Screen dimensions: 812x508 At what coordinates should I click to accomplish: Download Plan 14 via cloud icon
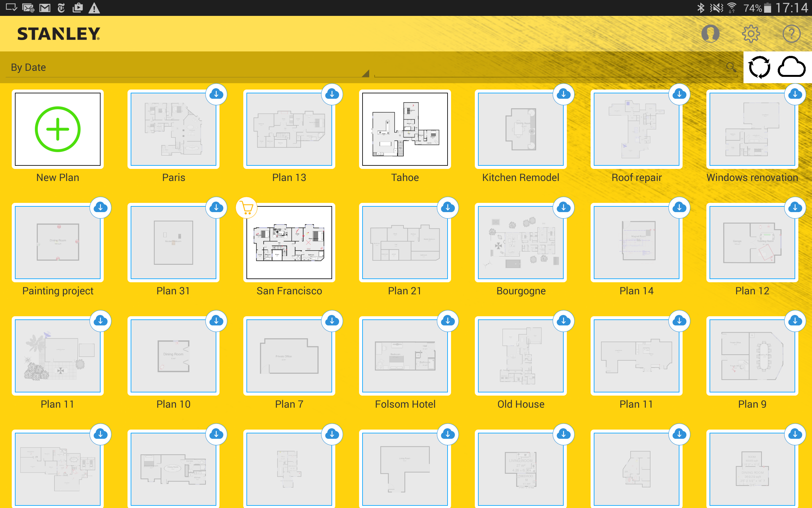click(679, 207)
